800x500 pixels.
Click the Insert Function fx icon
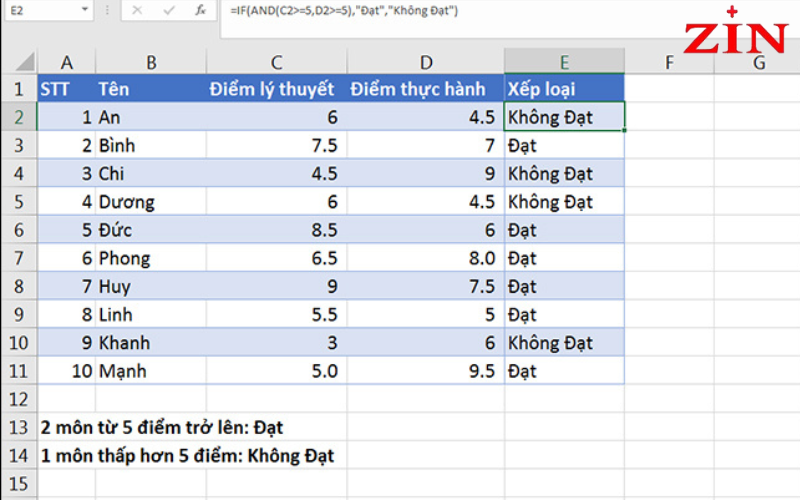click(201, 10)
